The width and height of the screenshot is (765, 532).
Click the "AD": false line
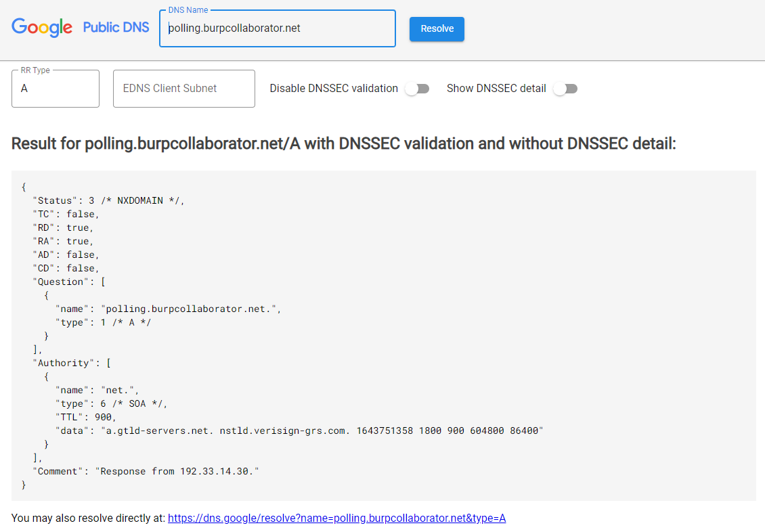coord(66,254)
